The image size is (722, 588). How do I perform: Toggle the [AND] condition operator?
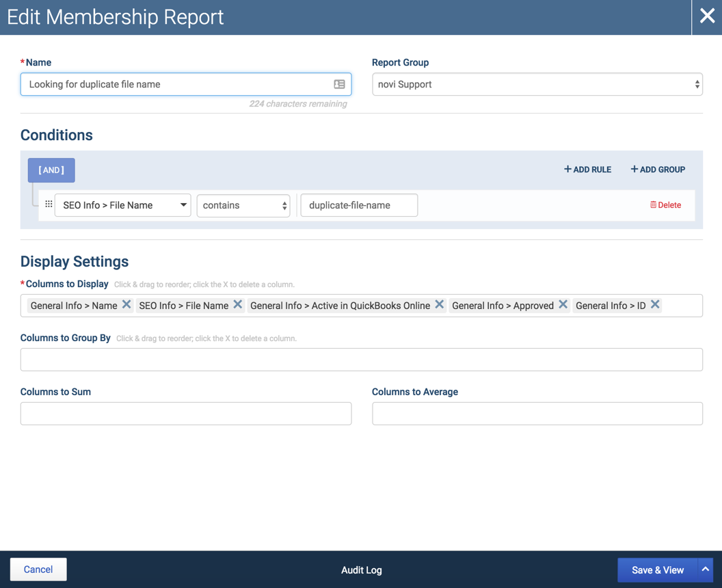(51, 170)
